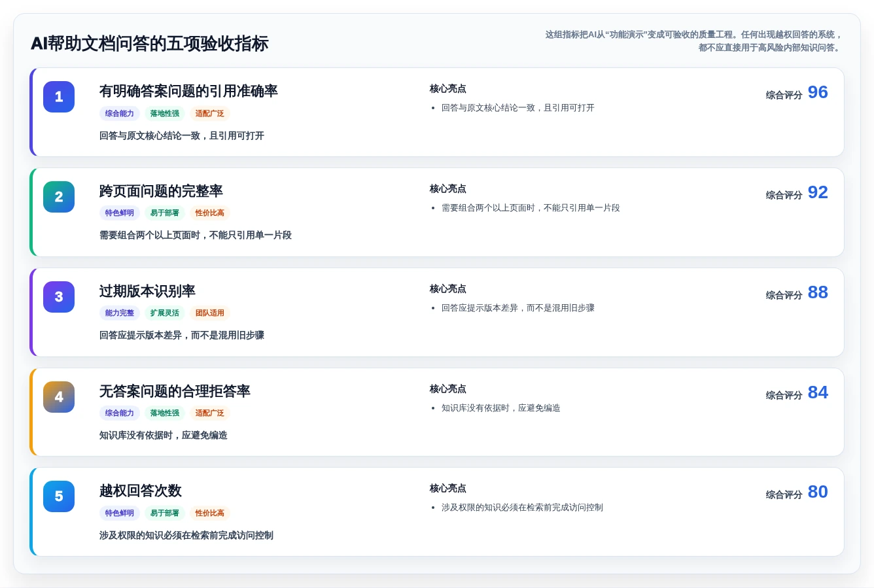Click the 性价比高 tag in card 5
The height and width of the screenshot is (588, 874).
[210, 513]
